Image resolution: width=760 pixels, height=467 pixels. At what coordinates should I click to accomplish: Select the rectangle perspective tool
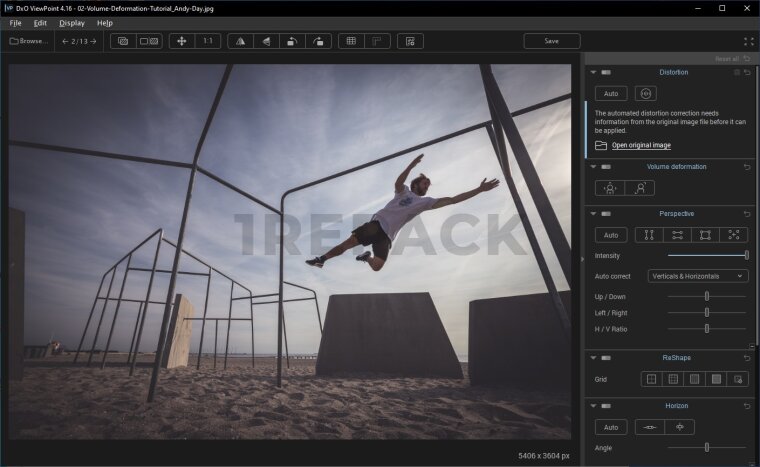tap(705, 235)
